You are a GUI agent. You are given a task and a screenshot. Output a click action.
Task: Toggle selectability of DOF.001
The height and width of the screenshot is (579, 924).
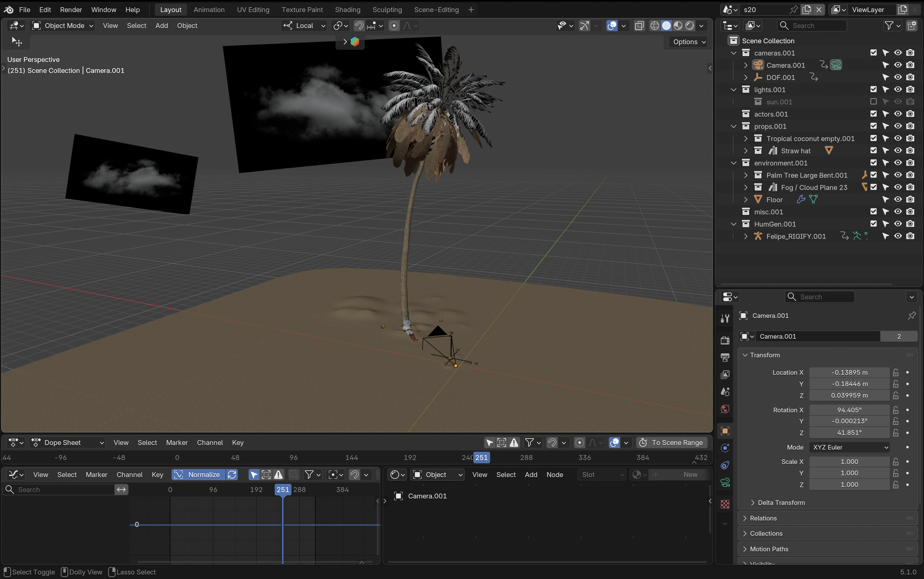(x=886, y=77)
